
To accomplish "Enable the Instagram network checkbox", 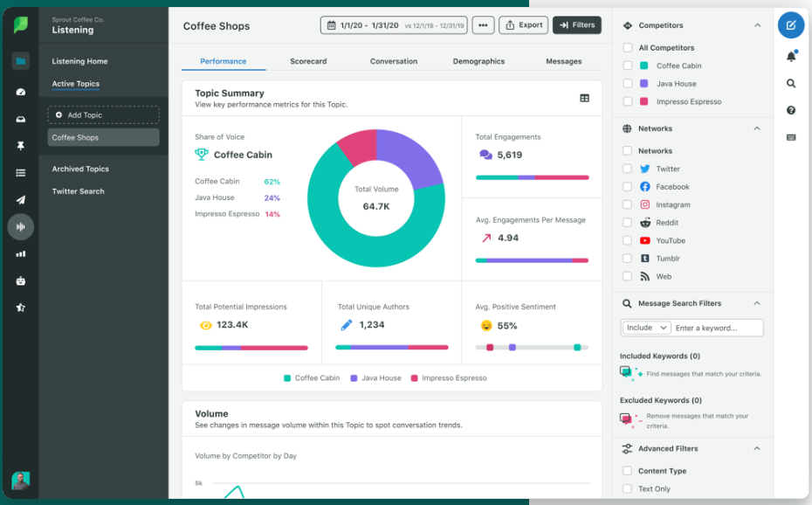I will click(x=627, y=204).
